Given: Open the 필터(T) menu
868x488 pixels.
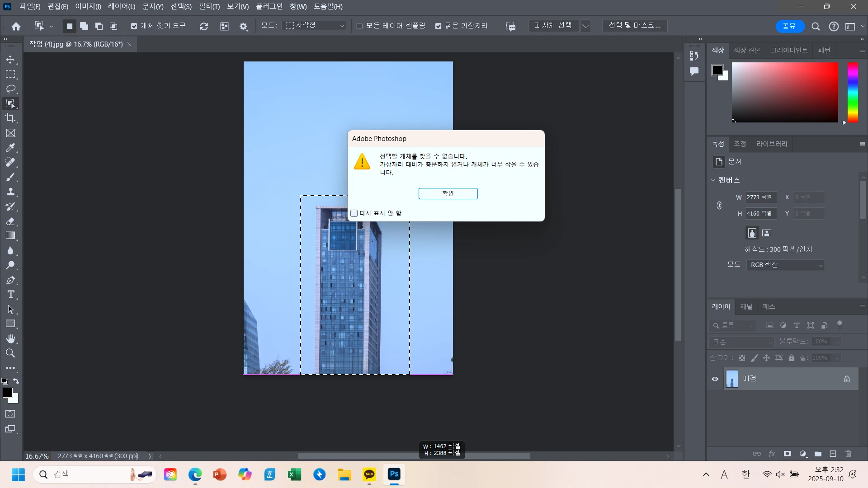Looking at the screenshot, I should (x=209, y=6).
